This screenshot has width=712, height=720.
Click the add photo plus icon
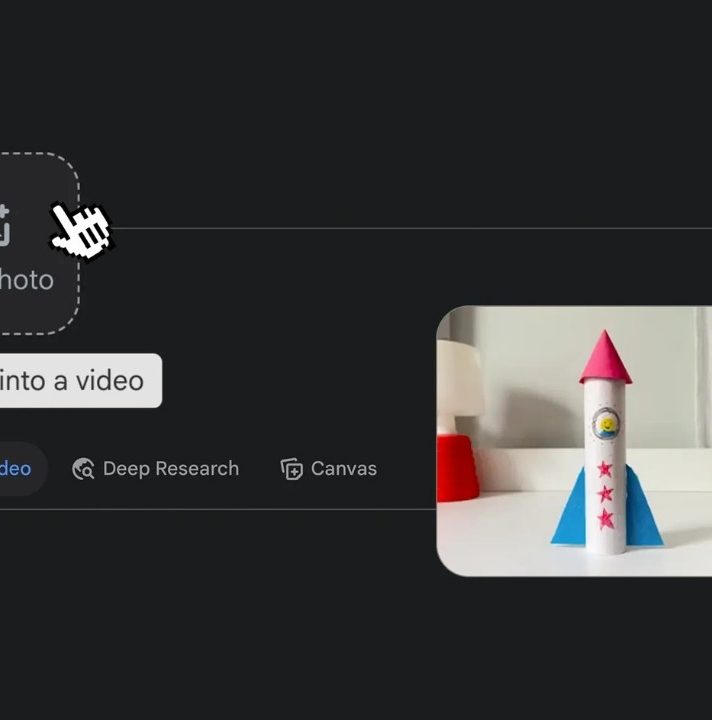pyautogui.click(x=4, y=225)
